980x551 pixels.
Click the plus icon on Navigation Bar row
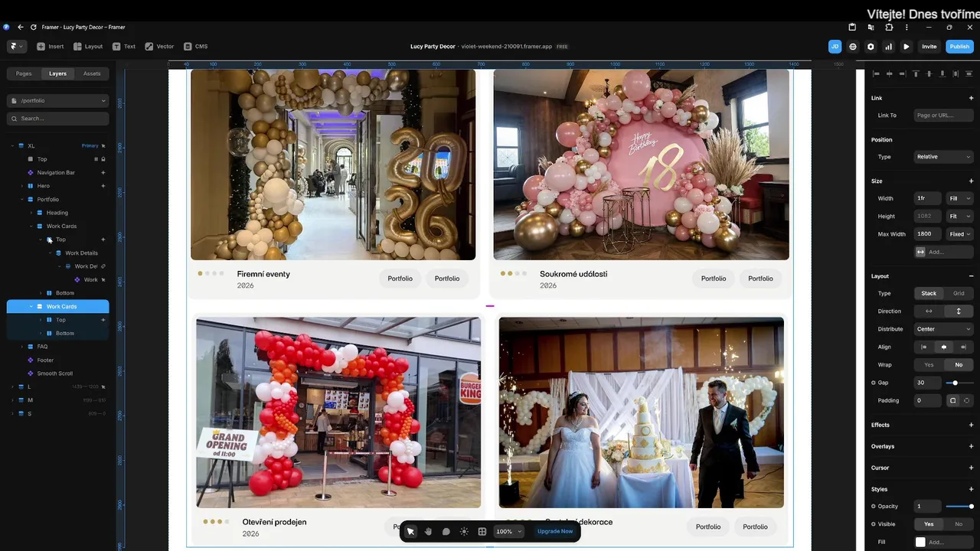(103, 172)
